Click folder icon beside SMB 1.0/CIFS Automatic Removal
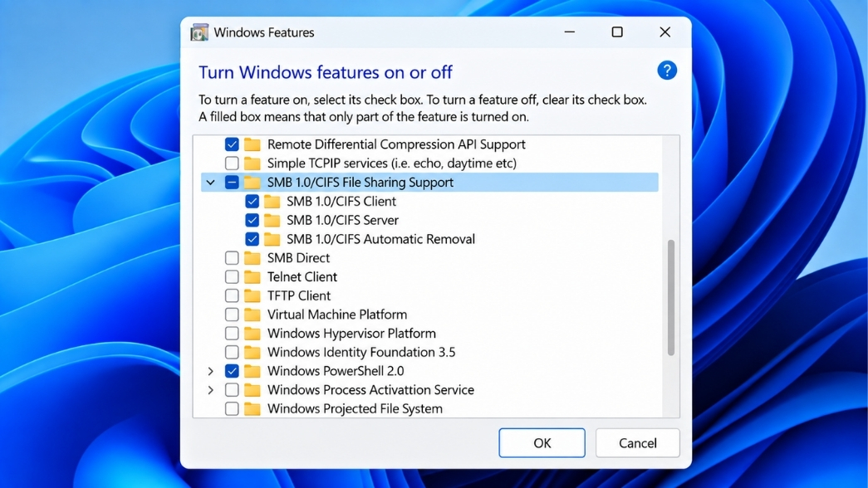This screenshot has height=488, width=868. point(272,239)
